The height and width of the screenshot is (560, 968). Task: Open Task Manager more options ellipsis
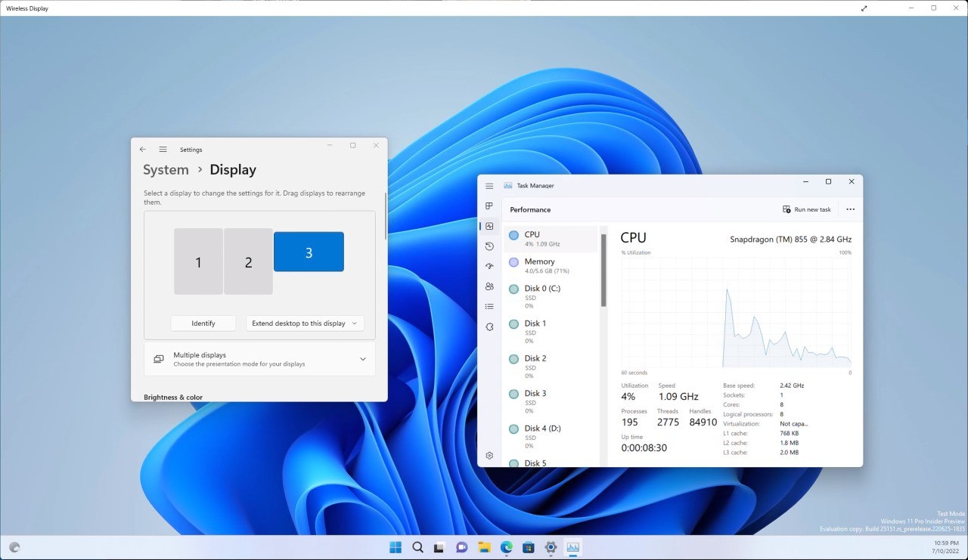coord(851,209)
